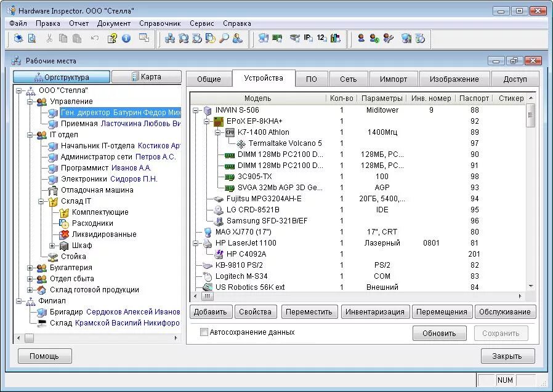Screen dimensions: 553x392
Task: Collapse the HP LaserJet 1100 node
Action: point(196,243)
